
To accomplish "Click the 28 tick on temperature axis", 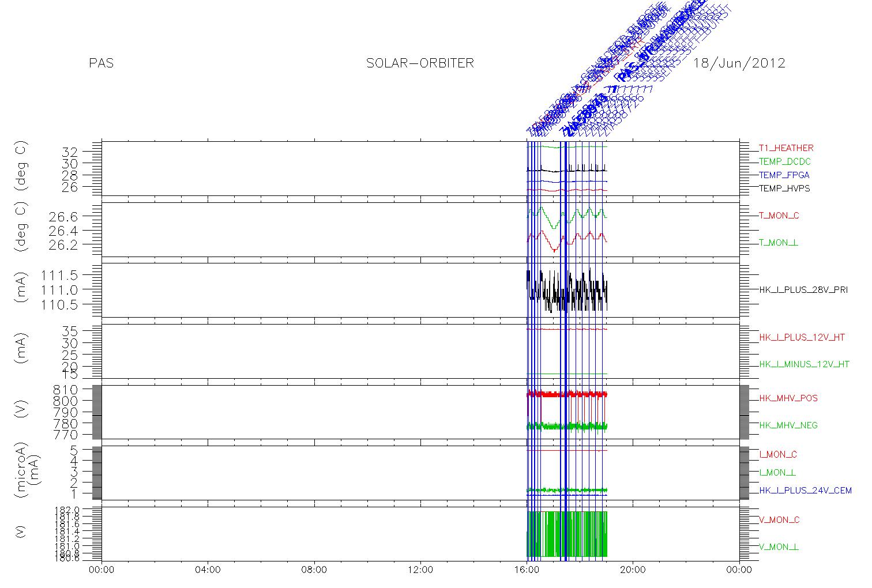I will tap(70, 175).
